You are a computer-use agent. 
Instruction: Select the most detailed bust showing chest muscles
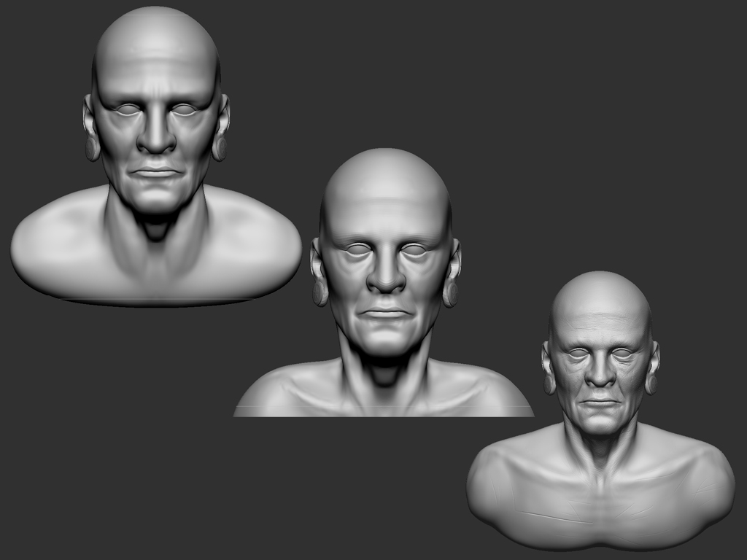601,411
